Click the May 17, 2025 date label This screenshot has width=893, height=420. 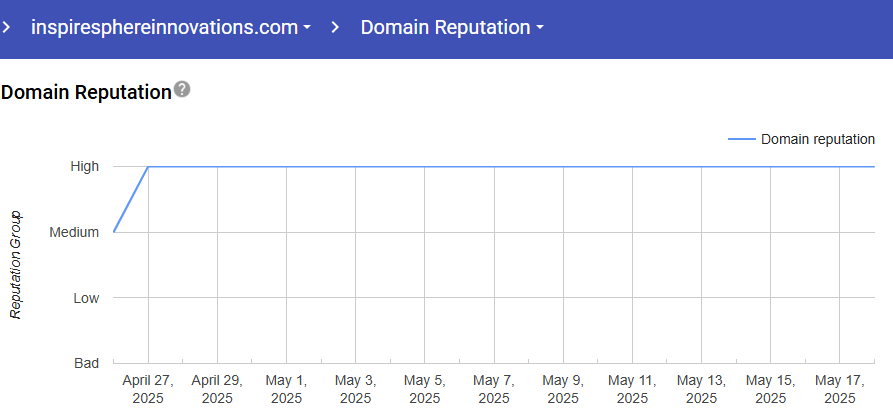click(x=838, y=389)
